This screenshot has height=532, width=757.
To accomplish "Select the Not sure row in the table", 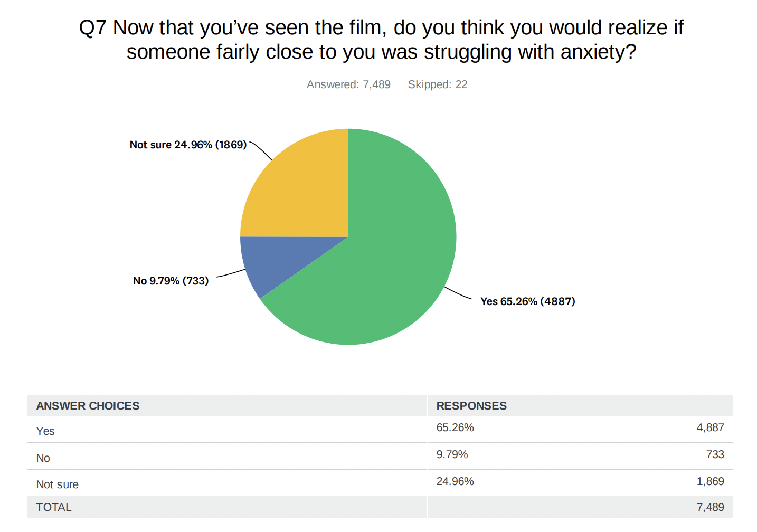I will click(380, 483).
